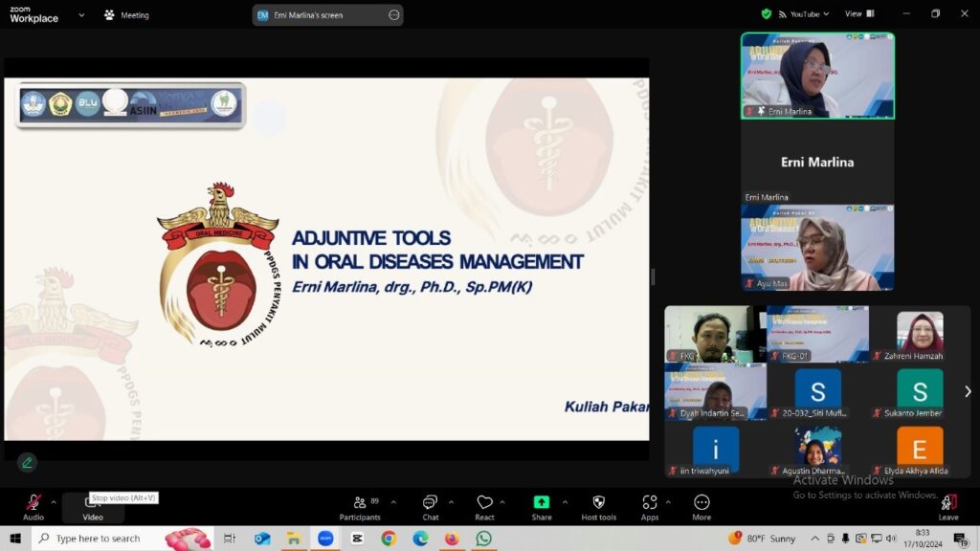Open options for Erni Marlina's screen share

(393, 15)
